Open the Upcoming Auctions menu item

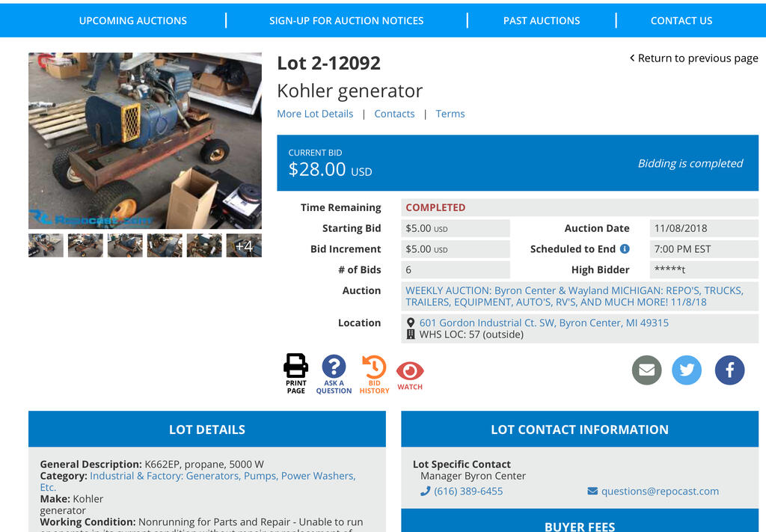pos(133,20)
